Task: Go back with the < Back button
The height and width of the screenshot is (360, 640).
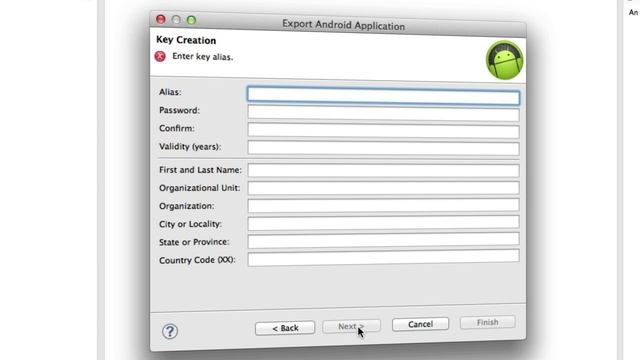Action: click(285, 328)
